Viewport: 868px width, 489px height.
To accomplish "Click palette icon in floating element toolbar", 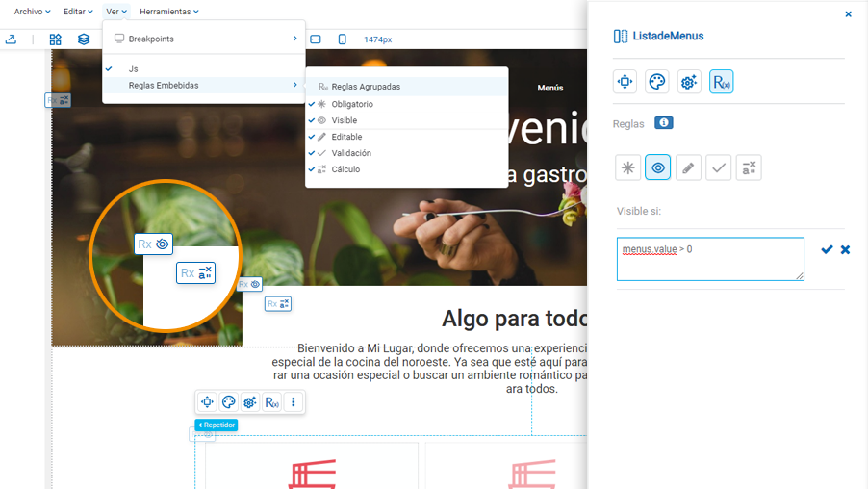I will coord(229,402).
